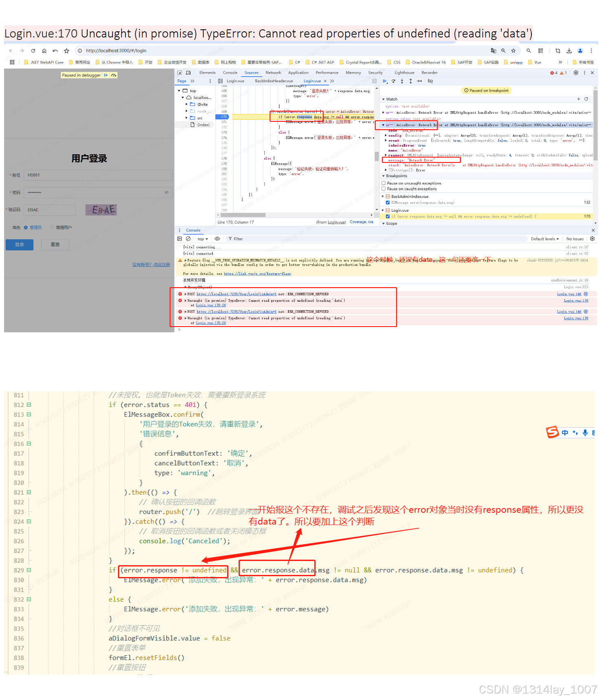The image size is (599, 700).
Task: Open the Chrome profile avatar
Action: (580, 50)
